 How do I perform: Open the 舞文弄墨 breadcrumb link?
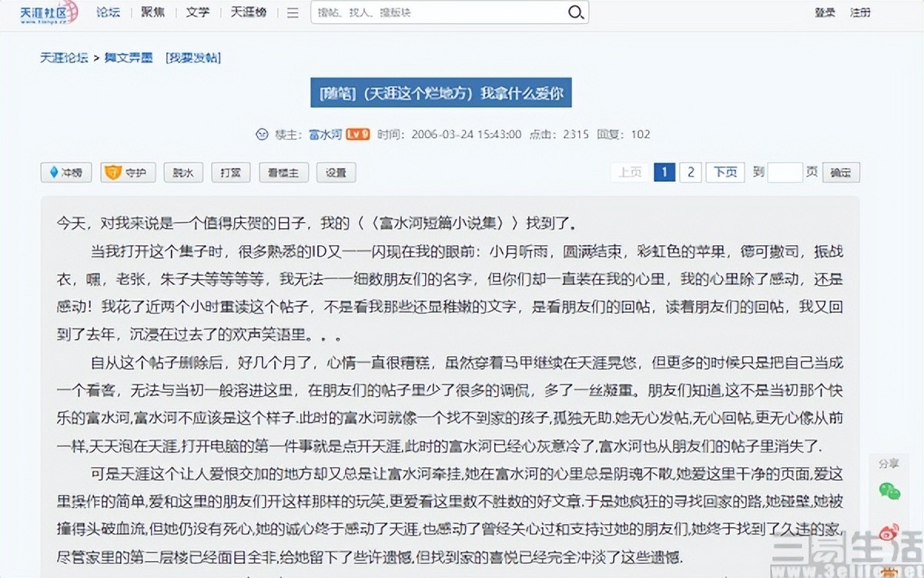click(x=129, y=58)
